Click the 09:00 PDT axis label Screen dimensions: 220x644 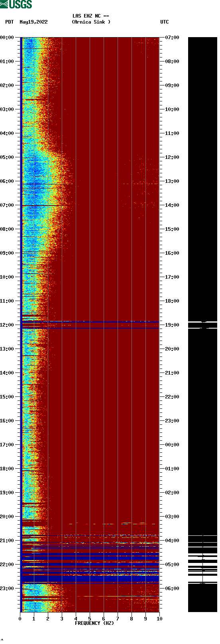[7, 253]
